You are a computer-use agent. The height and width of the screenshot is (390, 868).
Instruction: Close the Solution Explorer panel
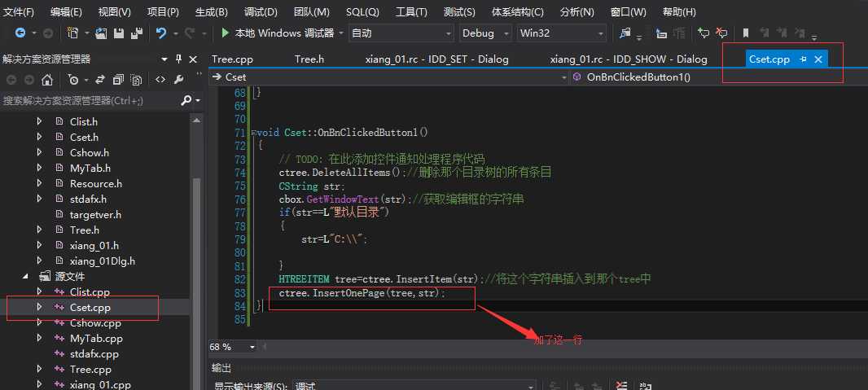point(193,59)
